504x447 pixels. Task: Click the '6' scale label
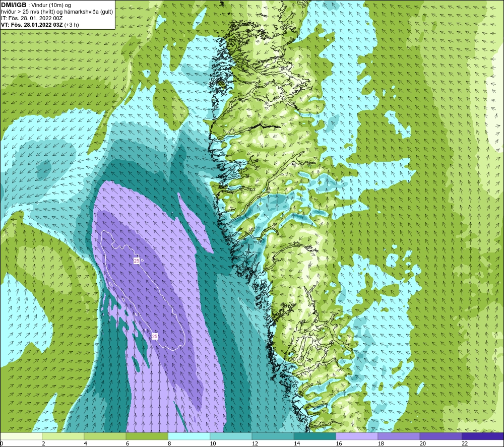point(128,443)
